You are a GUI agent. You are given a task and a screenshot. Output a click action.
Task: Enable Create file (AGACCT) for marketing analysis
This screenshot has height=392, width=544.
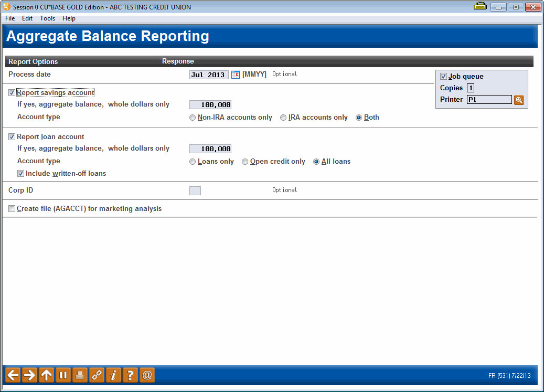[12, 208]
